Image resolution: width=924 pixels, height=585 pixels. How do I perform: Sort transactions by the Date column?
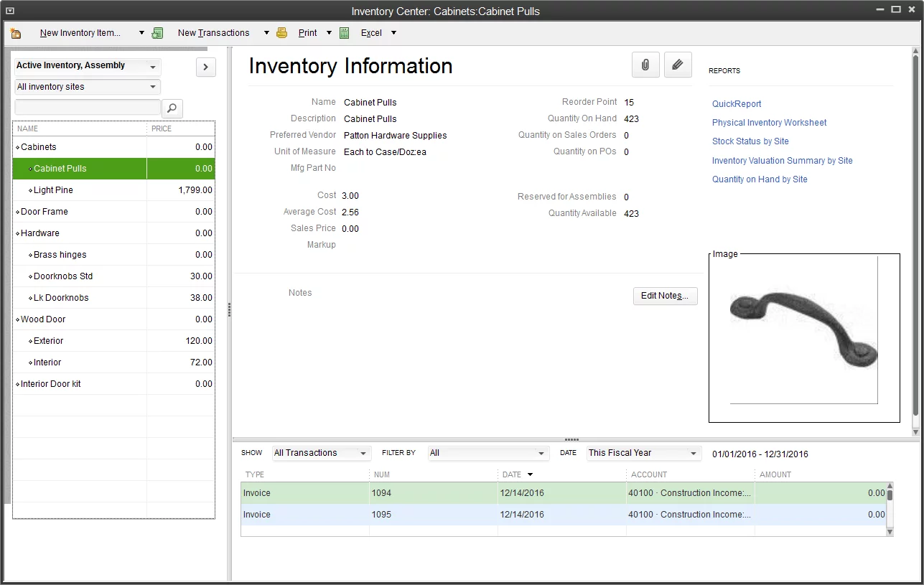pos(515,474)
